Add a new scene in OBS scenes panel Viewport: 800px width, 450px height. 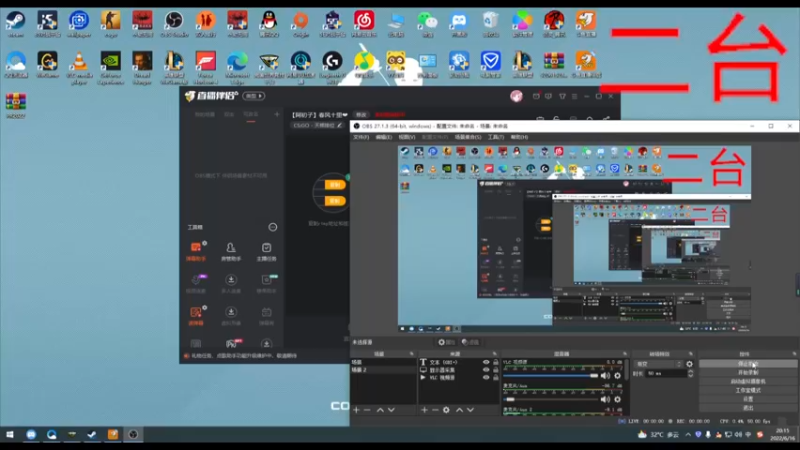point(356,410)
